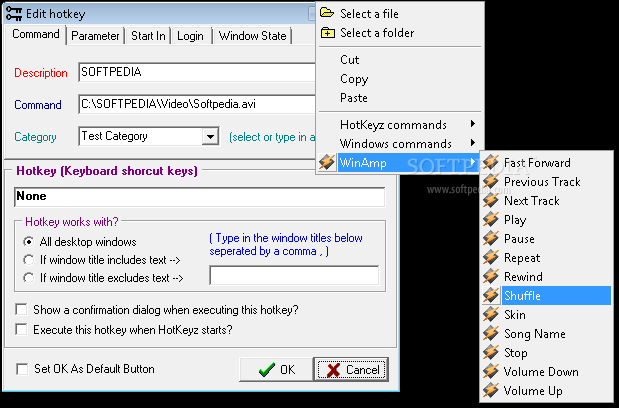This screenshot has width=619, height=408.
Task: Select Rewind in the WinAmp submenu
Action: point(546,277)
